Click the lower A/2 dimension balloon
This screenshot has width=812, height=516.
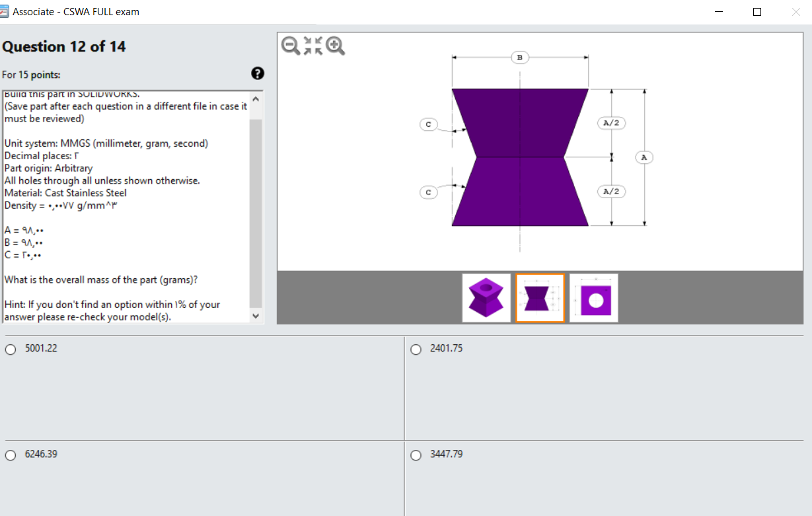(x=611, y=192)
